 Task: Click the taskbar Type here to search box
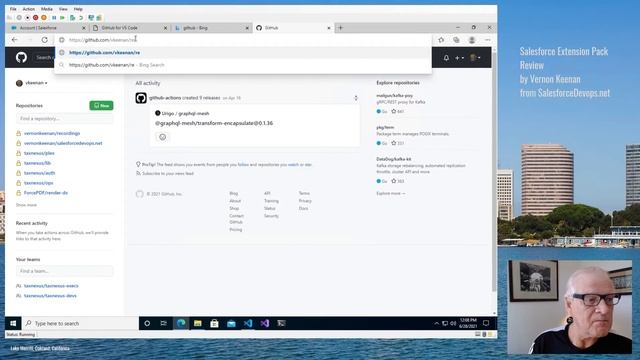(x=80, y=323)
